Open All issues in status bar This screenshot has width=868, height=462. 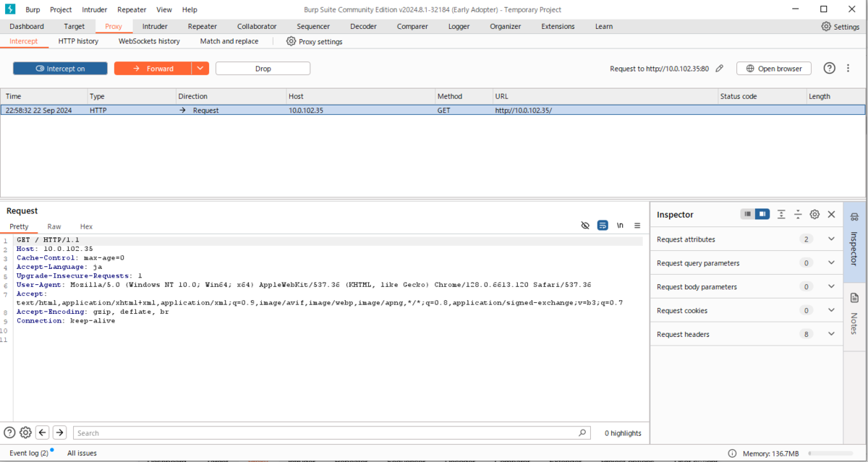click(x=82, y=453)
